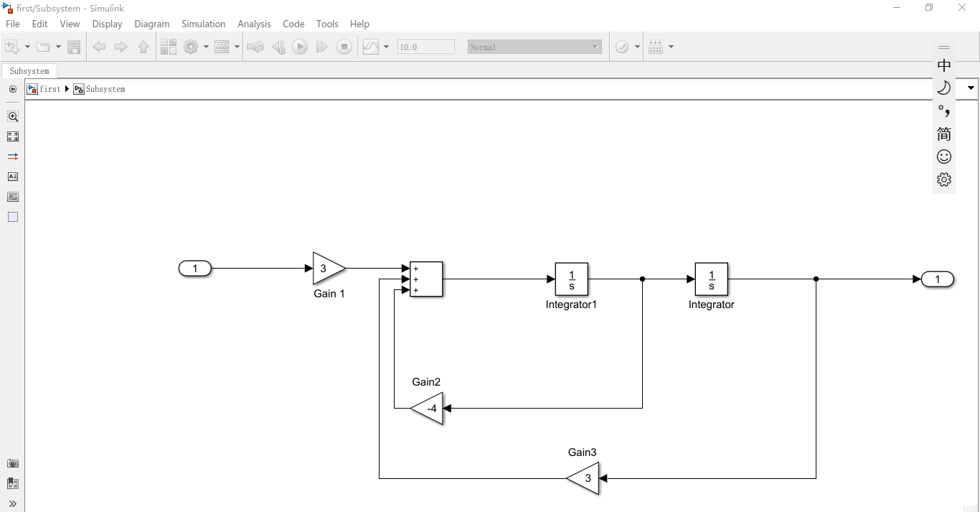Click the Step Forward button

coord(321,47)
